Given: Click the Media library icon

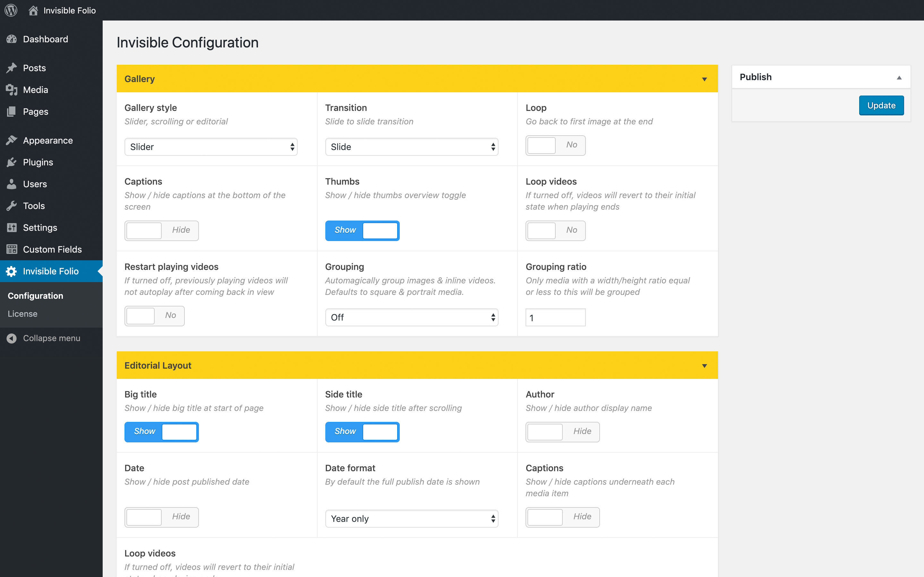Looking at the screenshot, I should [12, 90].
